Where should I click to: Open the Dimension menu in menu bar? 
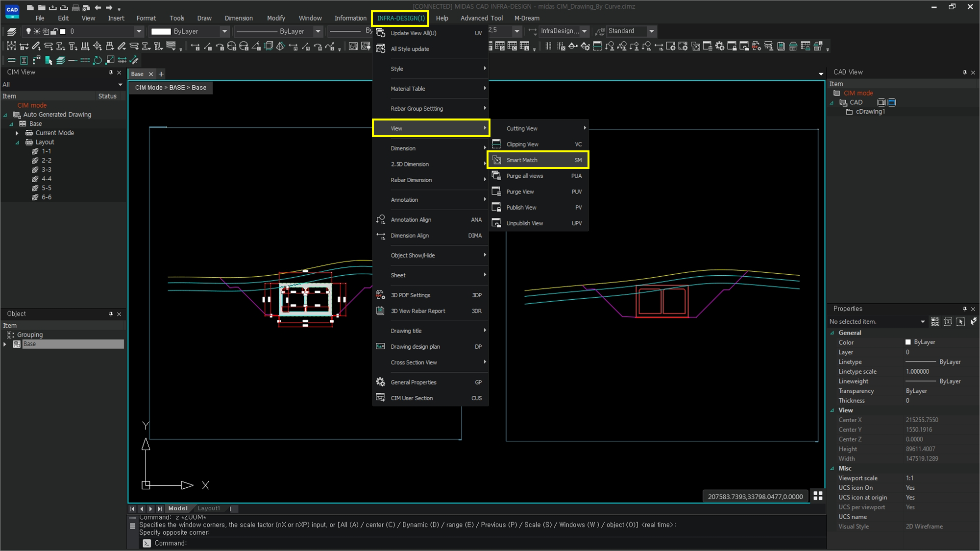click(239, 18)
